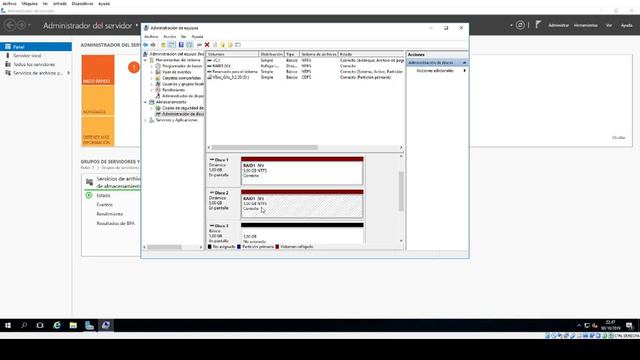Click Server Manager back navigation arrow
This screenshot has height=360, width=640.
(10, 25)
